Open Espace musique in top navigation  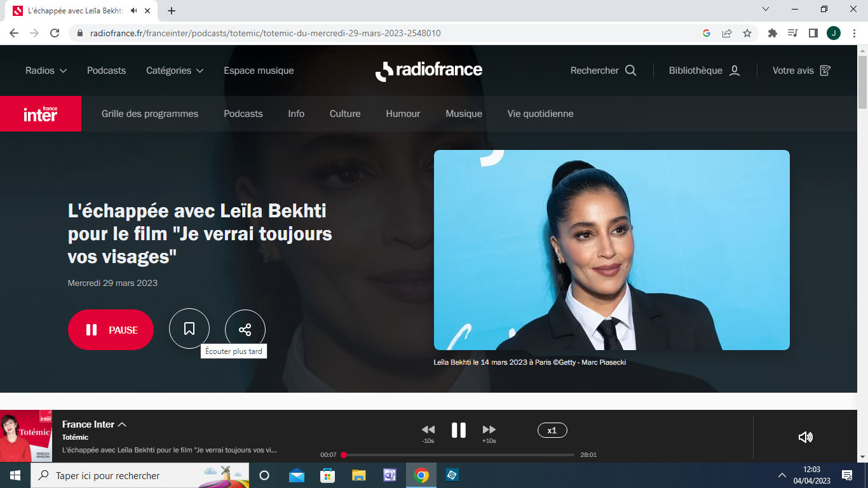(x=259, y=71)
